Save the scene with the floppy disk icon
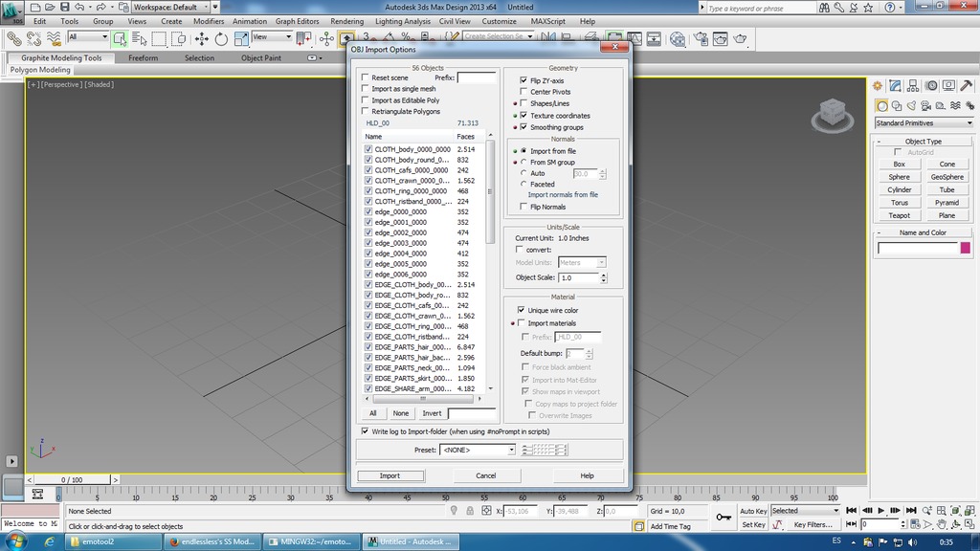 pos(64,8)
